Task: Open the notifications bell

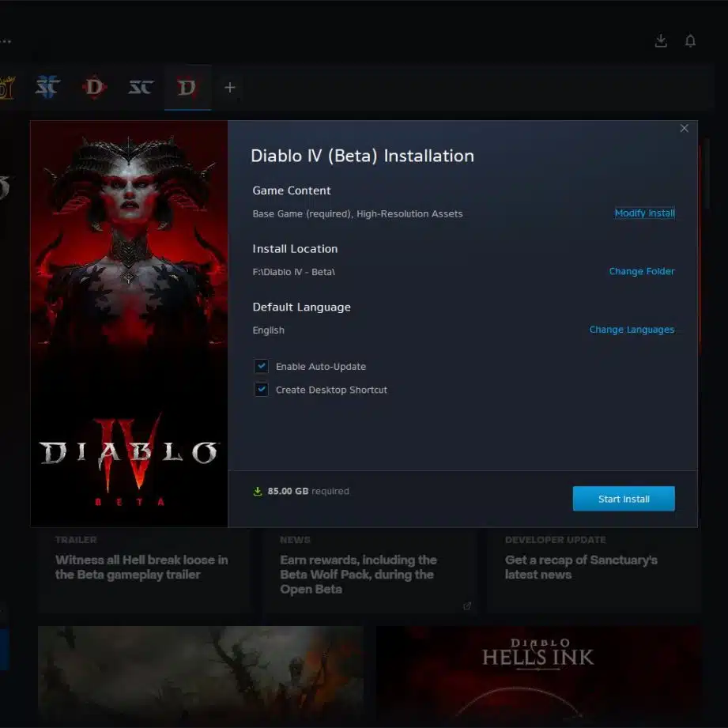Action: coord(690,41)
